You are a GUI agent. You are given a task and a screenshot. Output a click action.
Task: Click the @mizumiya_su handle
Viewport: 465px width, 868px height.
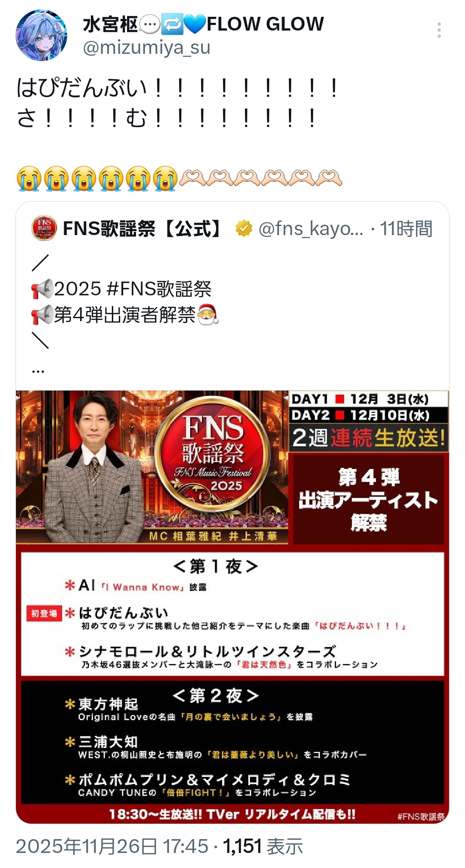click(x=146, y=47)
